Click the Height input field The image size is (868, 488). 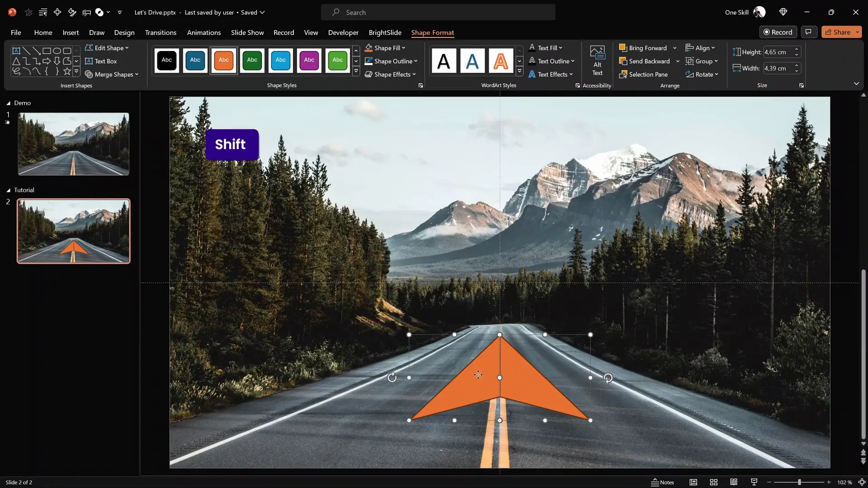[778, 52]
